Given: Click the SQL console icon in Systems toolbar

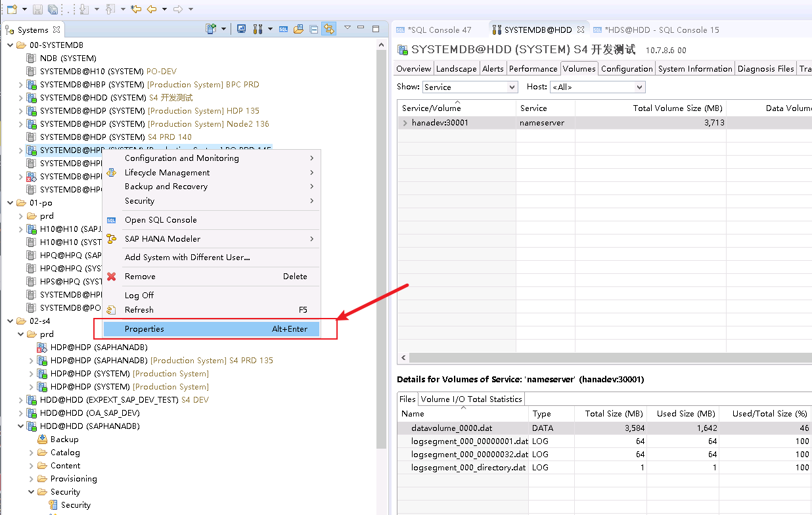Looking at the screenshot, I should pos(283,29).
